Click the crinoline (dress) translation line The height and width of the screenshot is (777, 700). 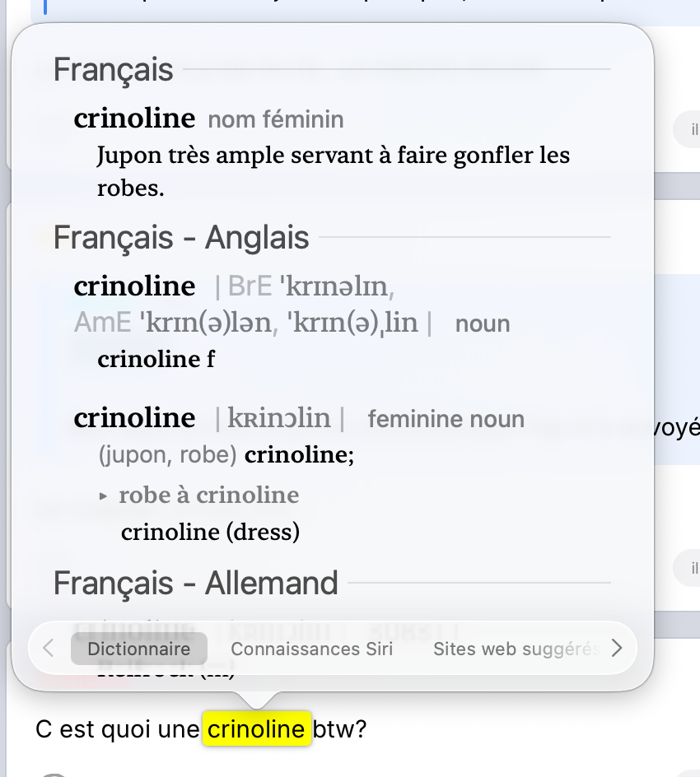coord(210,533)
